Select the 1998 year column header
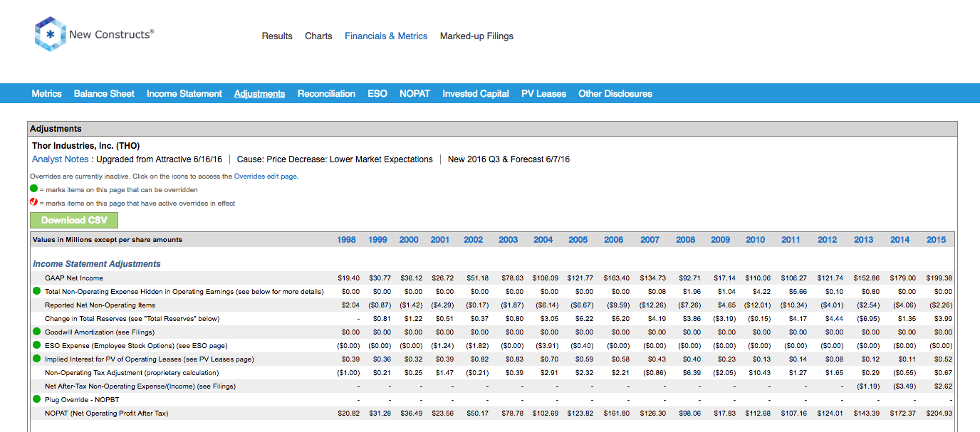The height and width of the screenshot is (432, 980). 346,240
